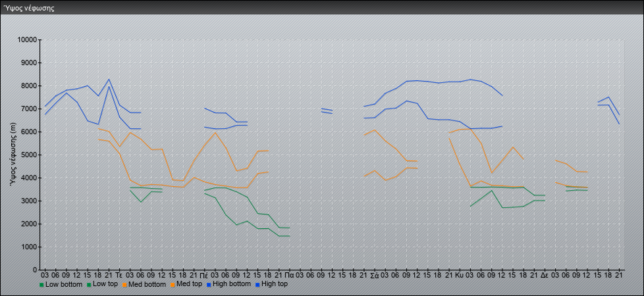The width and height of the screenshot is (644, 296).
Task: Click the 9000 y-axis value
Action: (x=29, y=62)
